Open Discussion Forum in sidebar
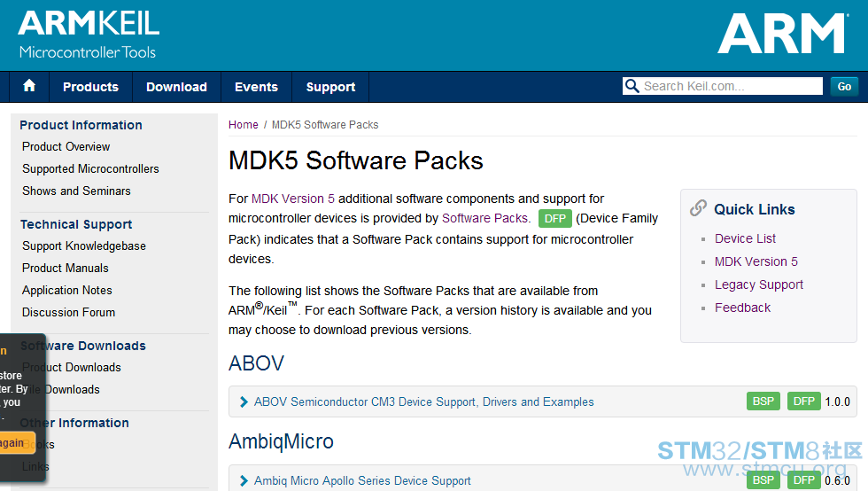The image size is (868, 491). (69, 312)
